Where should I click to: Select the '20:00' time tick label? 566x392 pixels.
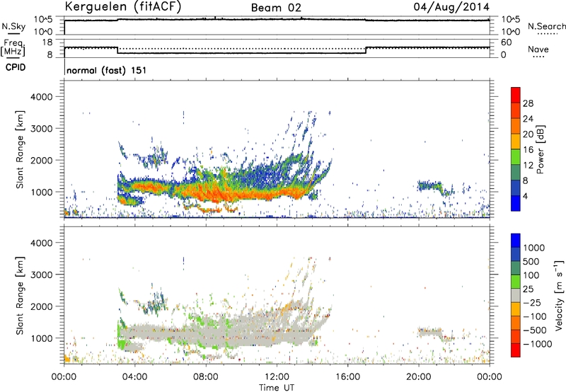(x=419, y=377)
